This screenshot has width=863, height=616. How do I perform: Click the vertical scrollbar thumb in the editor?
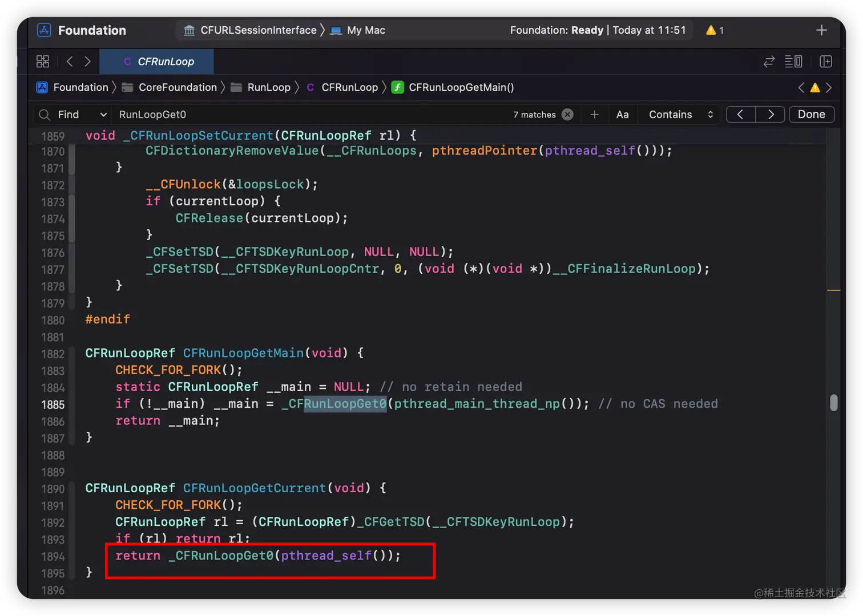pos(834,403)
